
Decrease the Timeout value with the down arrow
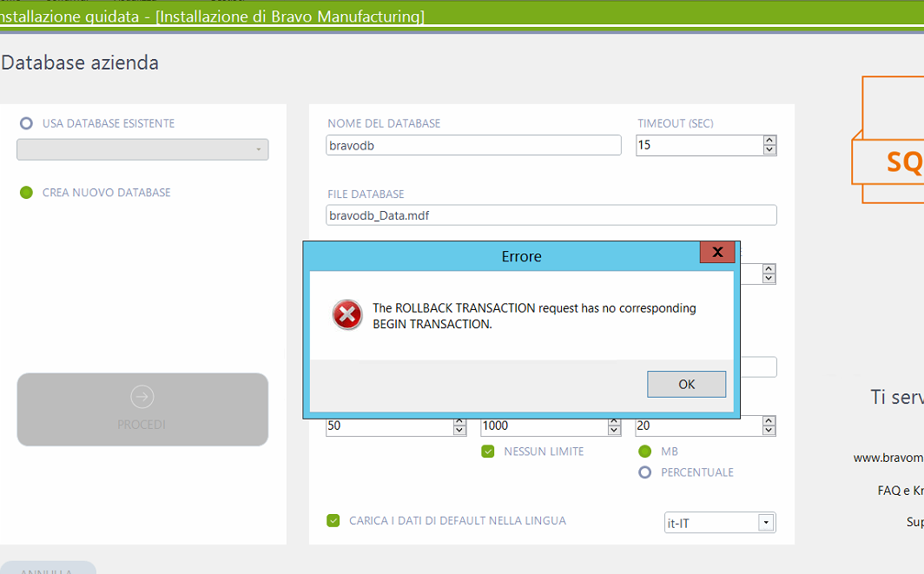click(x=769, y=149)
